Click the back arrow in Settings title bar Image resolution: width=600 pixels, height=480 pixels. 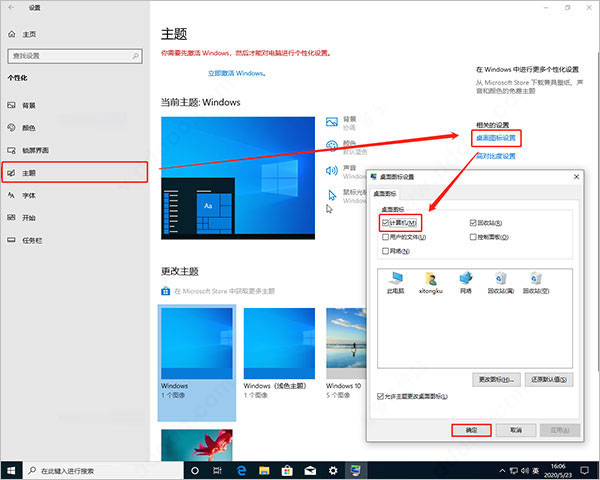[x=11, y=7]
